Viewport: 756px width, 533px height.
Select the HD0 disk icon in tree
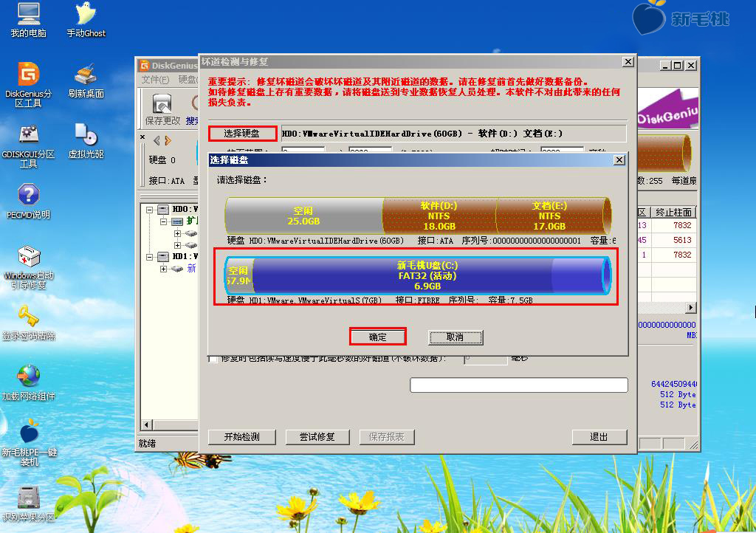click(x=163, y=209)
